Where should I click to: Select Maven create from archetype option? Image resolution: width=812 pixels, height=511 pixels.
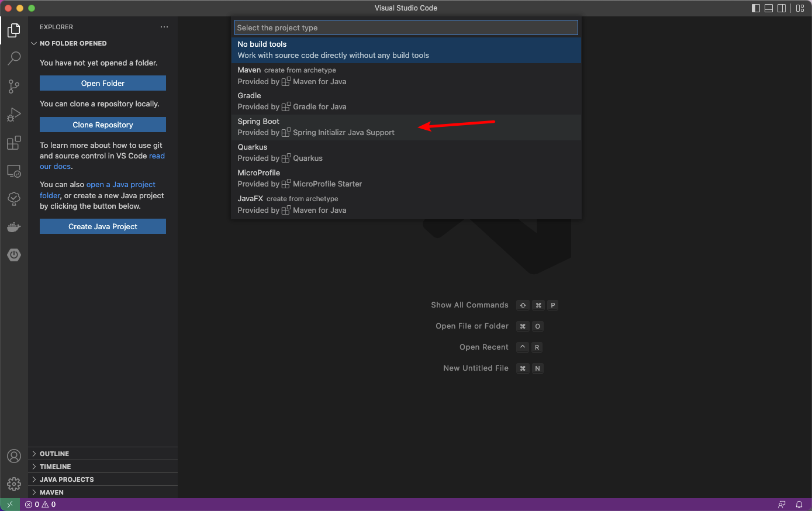(x=406, y=75)
